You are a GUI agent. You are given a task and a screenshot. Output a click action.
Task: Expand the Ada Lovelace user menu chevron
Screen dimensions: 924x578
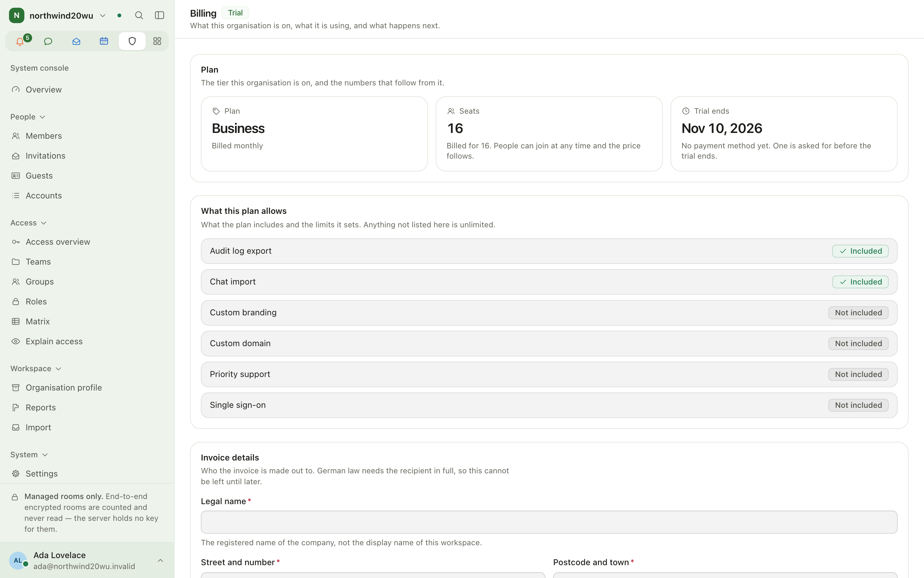[x=160, y=560]
